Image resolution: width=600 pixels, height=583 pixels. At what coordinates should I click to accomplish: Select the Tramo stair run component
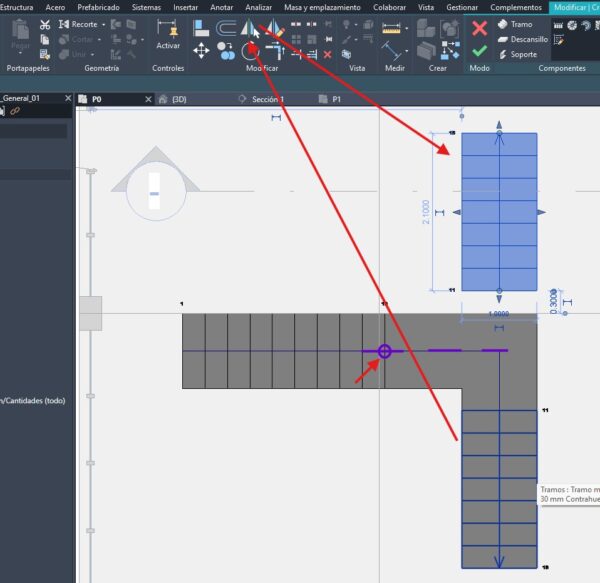516,24
